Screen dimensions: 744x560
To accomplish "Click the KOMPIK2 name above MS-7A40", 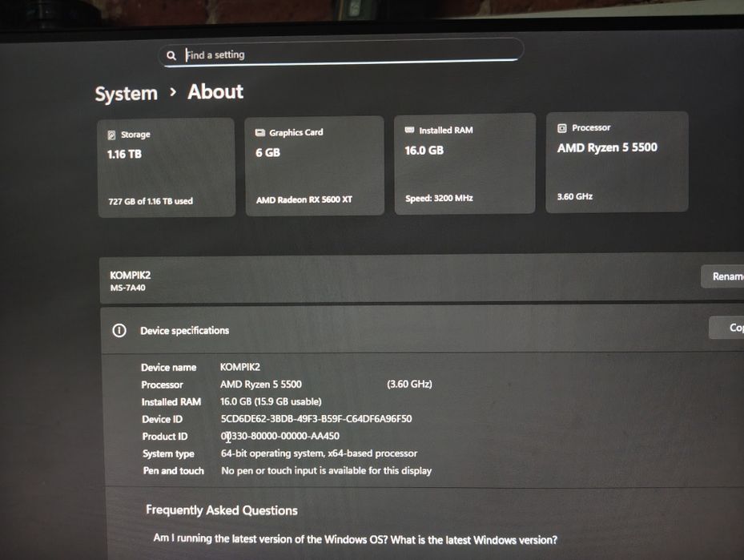I will pos(131,276).
